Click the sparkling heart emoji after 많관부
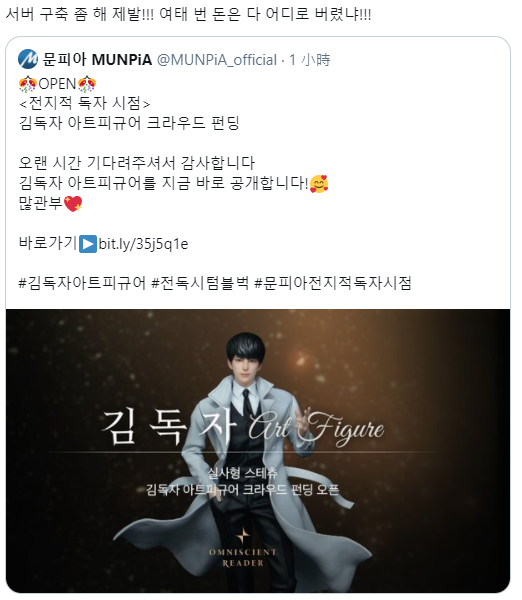The width and height of the screenshot is (522, 600). pos(73,204)
